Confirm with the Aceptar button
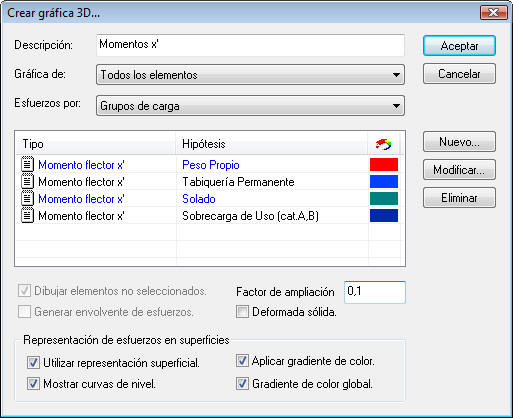513x418 pixels. 459,46
